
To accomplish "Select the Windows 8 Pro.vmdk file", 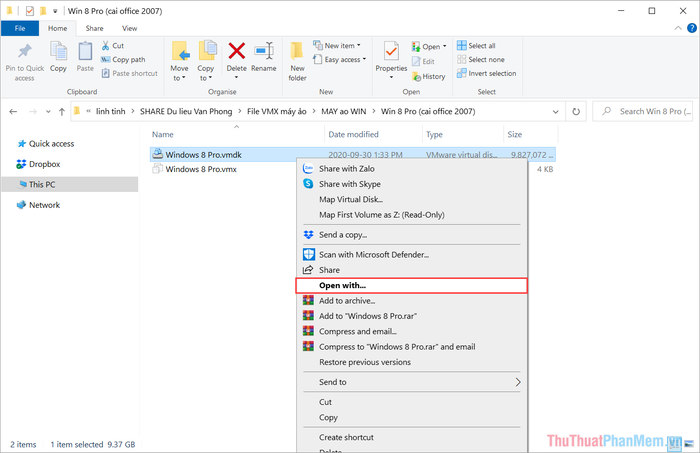I will click(353, 155).
